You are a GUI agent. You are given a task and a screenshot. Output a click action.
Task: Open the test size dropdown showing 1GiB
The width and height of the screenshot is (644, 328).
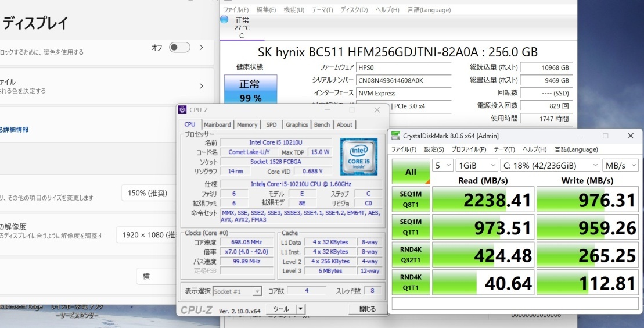click(477, 165)
